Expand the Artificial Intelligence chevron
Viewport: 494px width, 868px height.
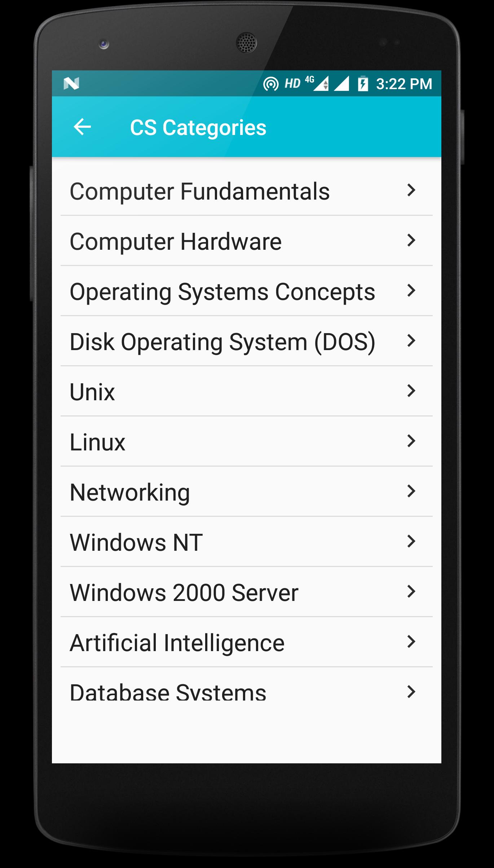[x=411, y=642]
